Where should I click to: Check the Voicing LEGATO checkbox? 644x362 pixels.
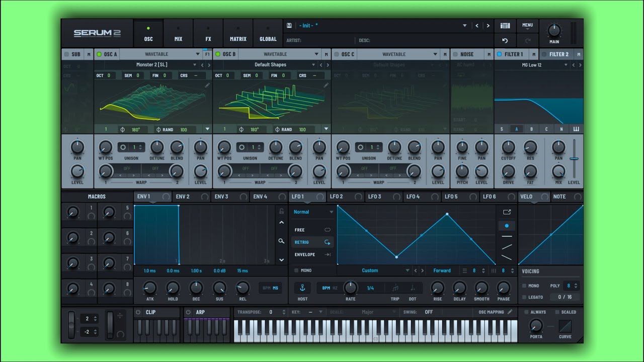click(525, 297)
